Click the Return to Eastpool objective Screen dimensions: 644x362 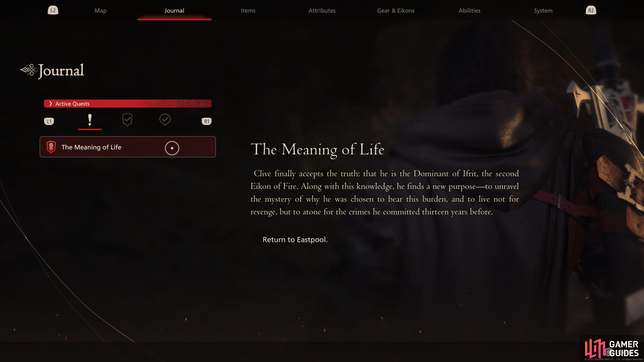coord(295,240)
